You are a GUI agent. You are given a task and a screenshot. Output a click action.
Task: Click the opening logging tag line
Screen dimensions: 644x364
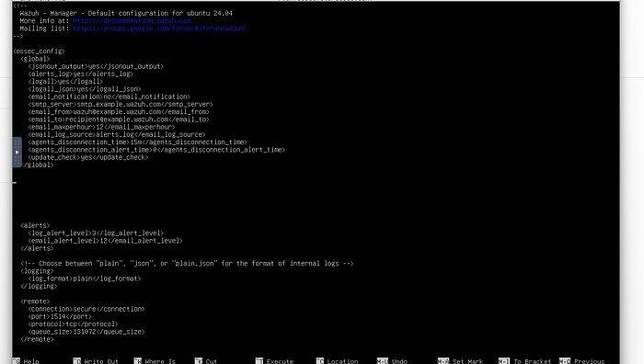click(38, 271)
